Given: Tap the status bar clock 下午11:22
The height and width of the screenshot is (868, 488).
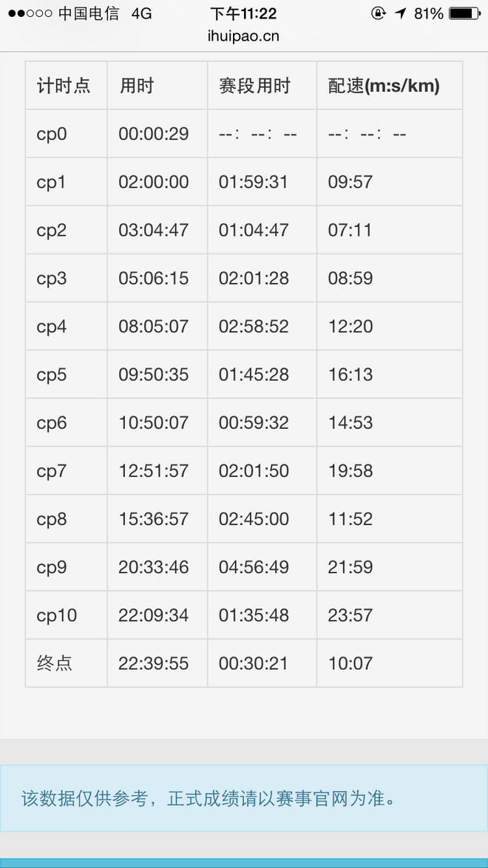Looking at the screenshot, I should tap(243, 13).
